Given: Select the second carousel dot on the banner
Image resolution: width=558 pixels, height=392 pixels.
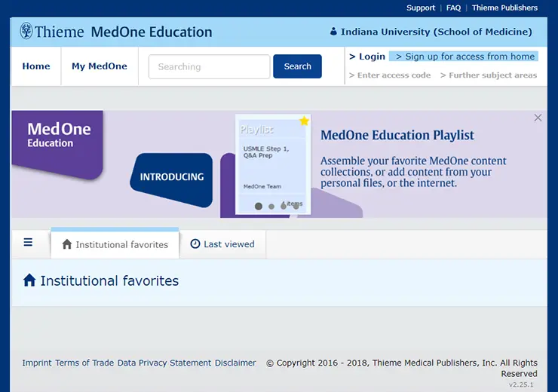Looking at the screenshot, I should [271, 207].
